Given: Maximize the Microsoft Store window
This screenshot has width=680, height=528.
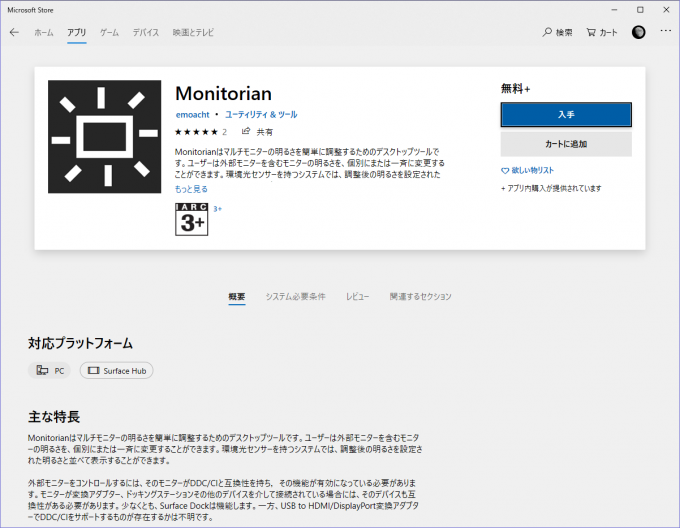Looking at the screenshot, I should [x=640, y=10].
